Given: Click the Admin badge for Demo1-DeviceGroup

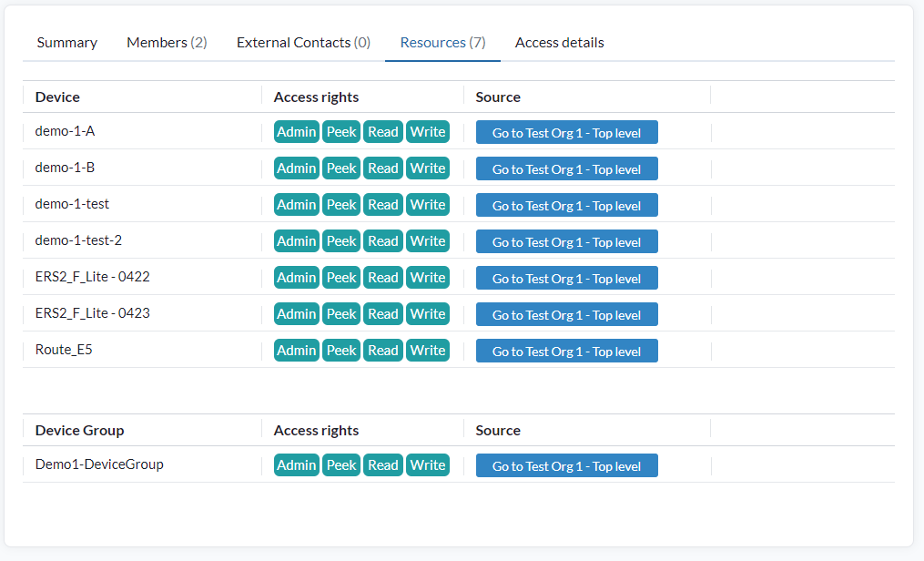Looking at the screenshot, I should [297, 465].
